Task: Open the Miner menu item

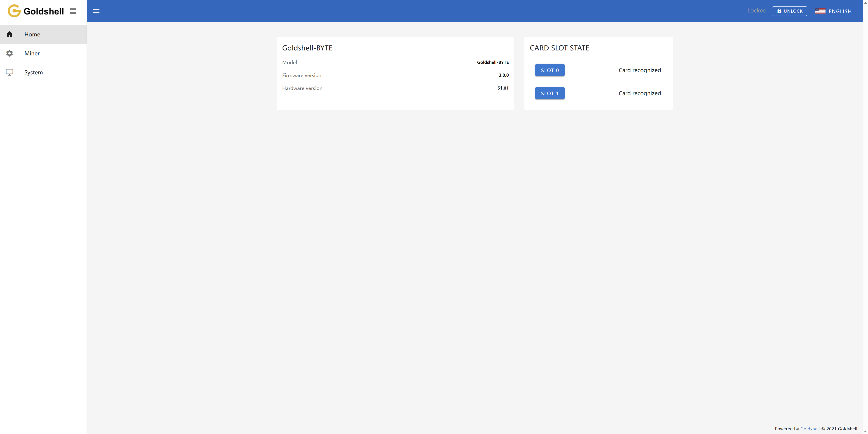Action: coord(43,53)
